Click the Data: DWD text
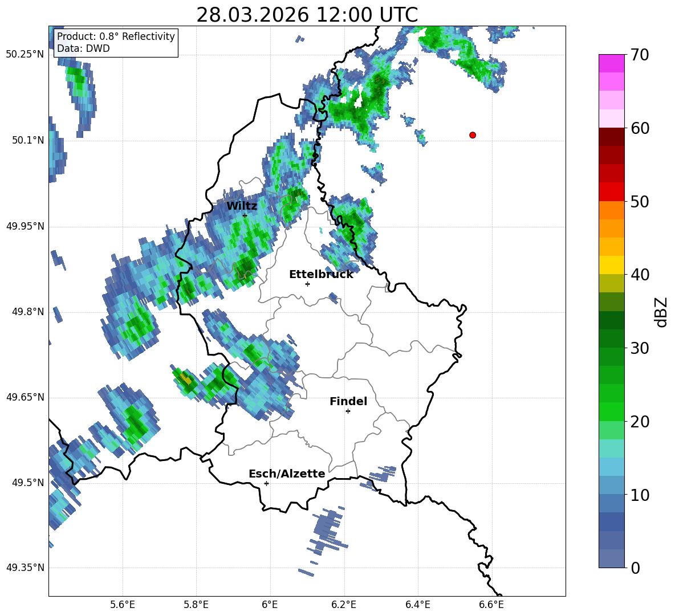 pyautogui.click(x=83, y=48)
